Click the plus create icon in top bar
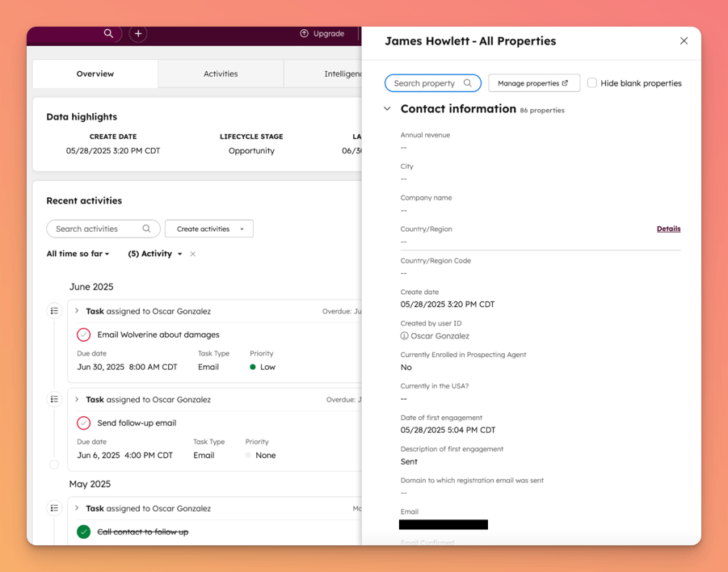This screenshot has height=572, width=728. pyautogui.click(x=138, y=34)
